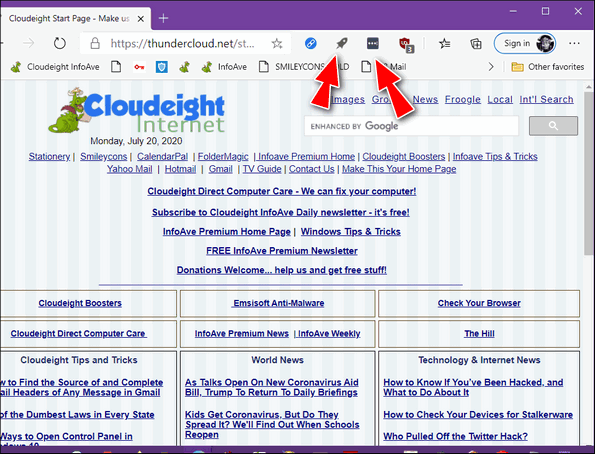Open the Stationery link
The height and width of the screenshot is (454, 595).
(49, 156)
